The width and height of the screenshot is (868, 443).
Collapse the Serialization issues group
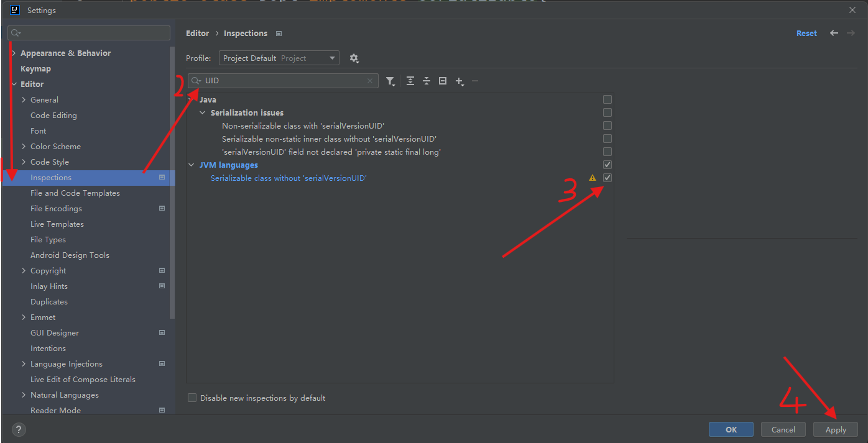pos(203,112)
